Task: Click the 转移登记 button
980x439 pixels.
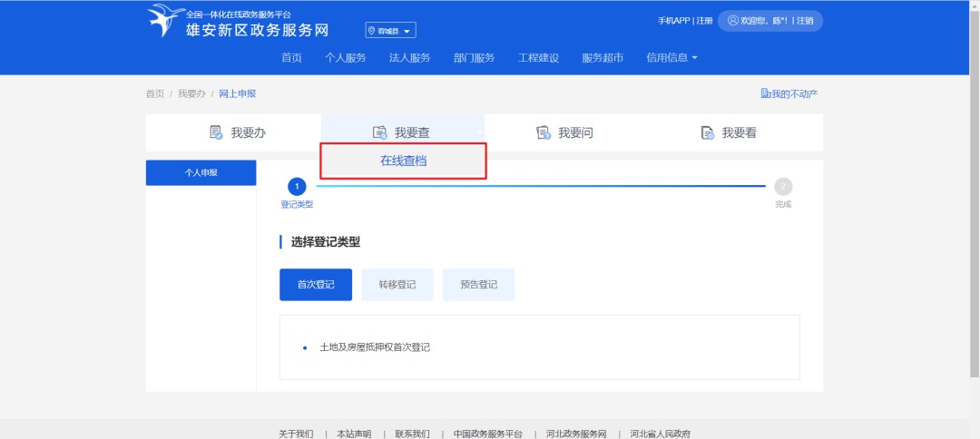Action: tap(397, 285)
